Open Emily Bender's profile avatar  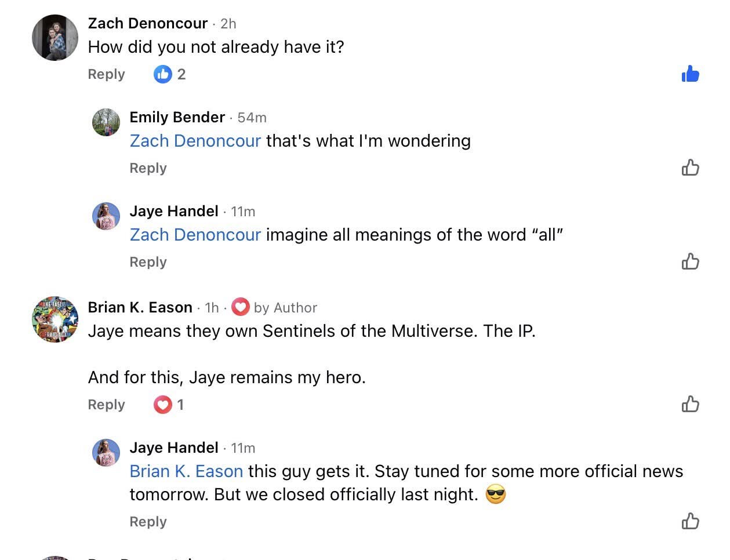[106, 122]
